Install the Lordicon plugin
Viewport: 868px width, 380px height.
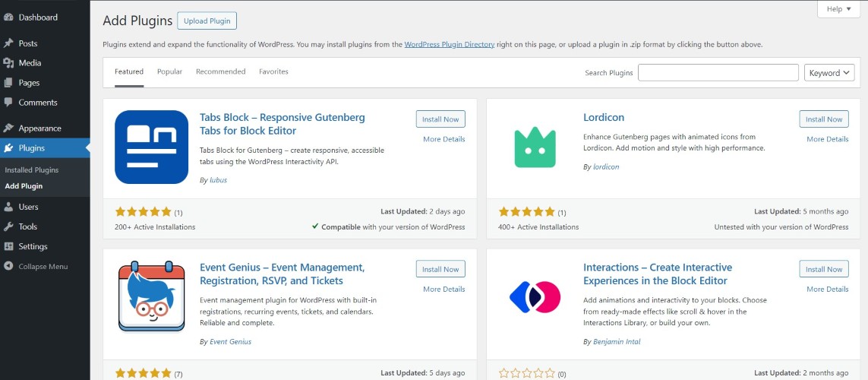(823, 119)
